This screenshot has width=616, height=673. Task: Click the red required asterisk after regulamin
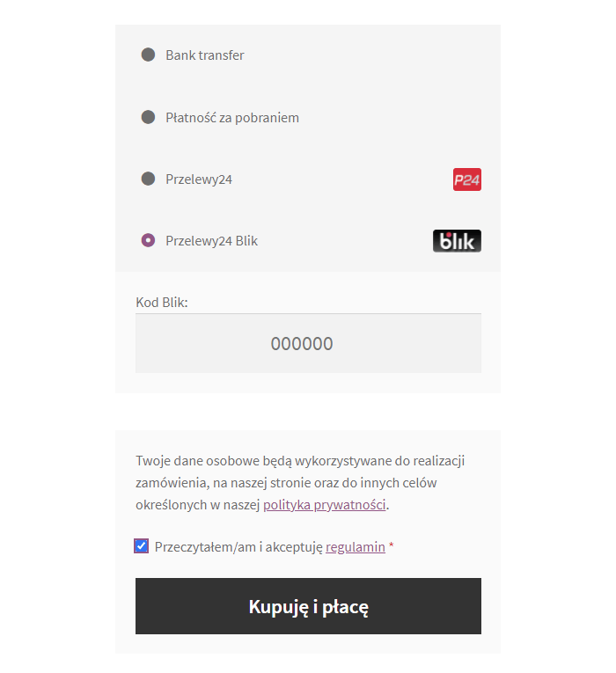391,545
